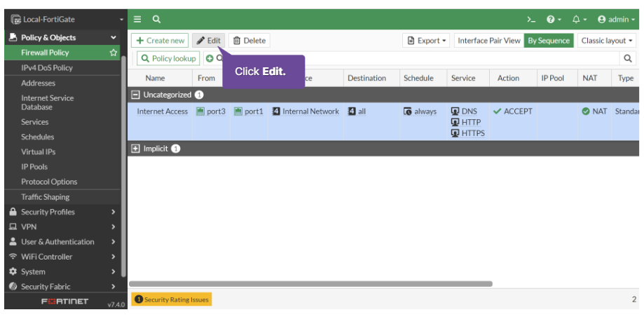Click HTTP service entry
The width and height of the screenshot is (644, 324).
pyautogui.click(x=466, y=122)
